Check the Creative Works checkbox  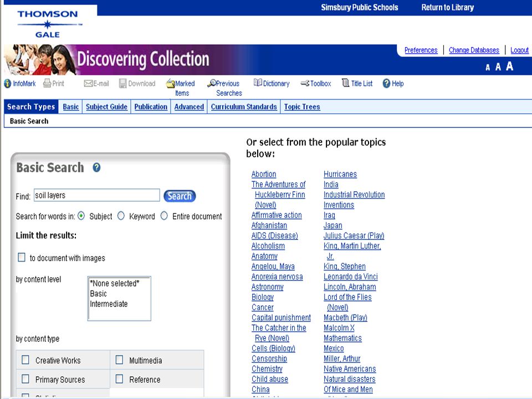(25, 360)
